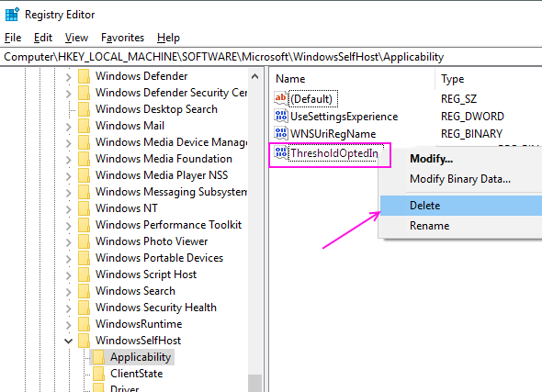The height and width of the screenshot is (392, 542).
Task: Click the UseSettingsExperience DWORD value icon
Action: pyautogui.click(x=281, y=116)
